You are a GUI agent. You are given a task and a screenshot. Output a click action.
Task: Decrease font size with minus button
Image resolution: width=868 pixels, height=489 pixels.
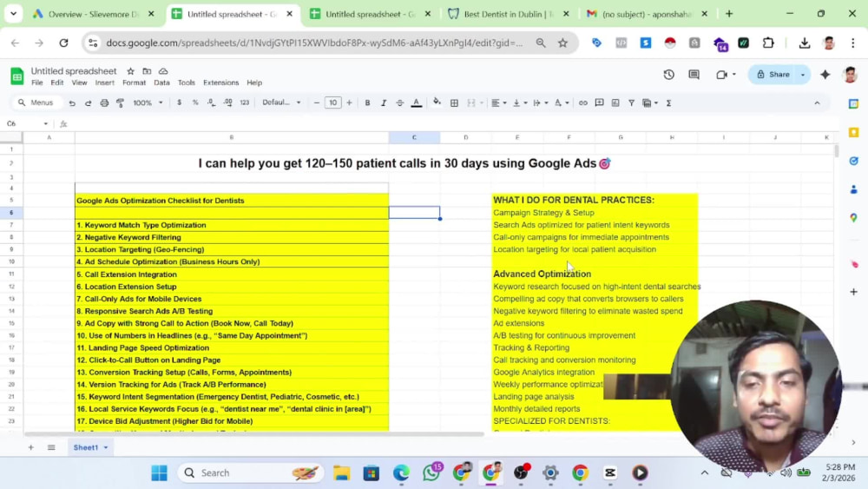pos(317,103)
